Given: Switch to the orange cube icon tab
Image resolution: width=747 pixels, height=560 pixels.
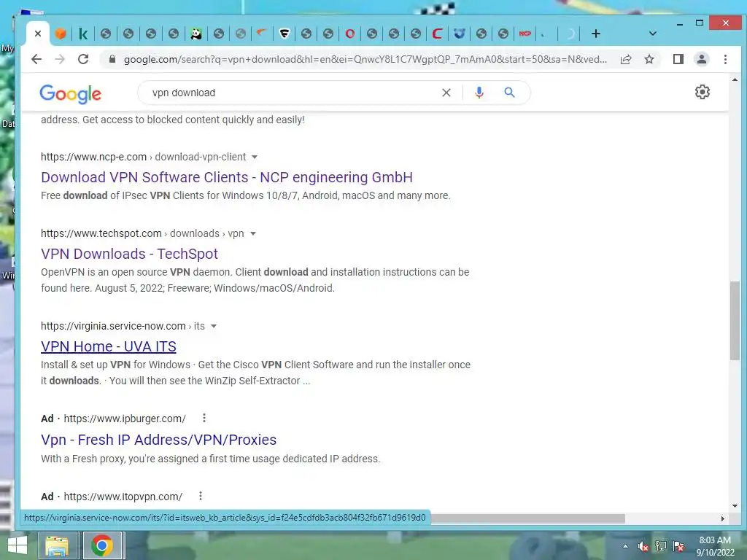Looking at the screenshot, I should pos(61,34).
